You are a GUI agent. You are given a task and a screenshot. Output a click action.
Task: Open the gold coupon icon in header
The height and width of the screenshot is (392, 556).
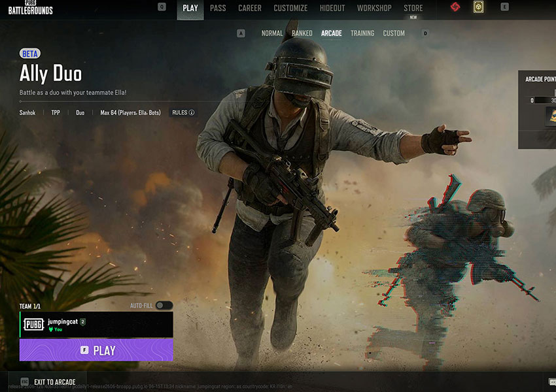click(x=478, y=7)
